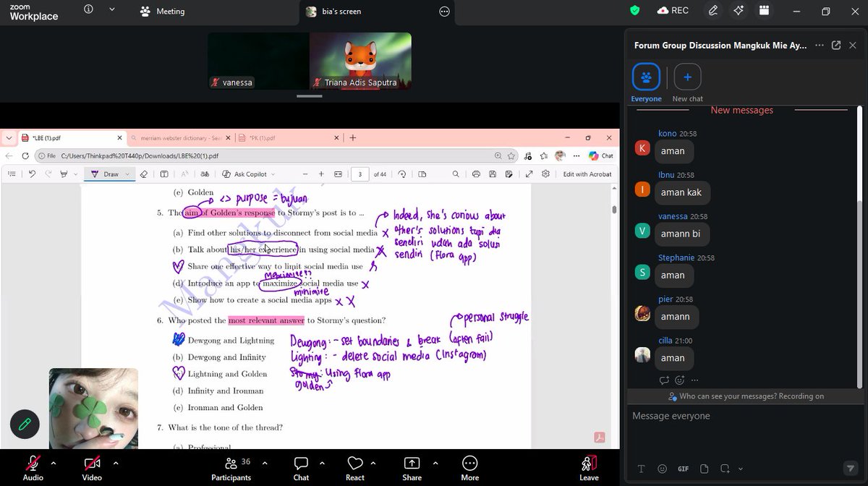The image size is (868, 486).
Task: Change view with the layout grid icon
Action: click(763, 10)
